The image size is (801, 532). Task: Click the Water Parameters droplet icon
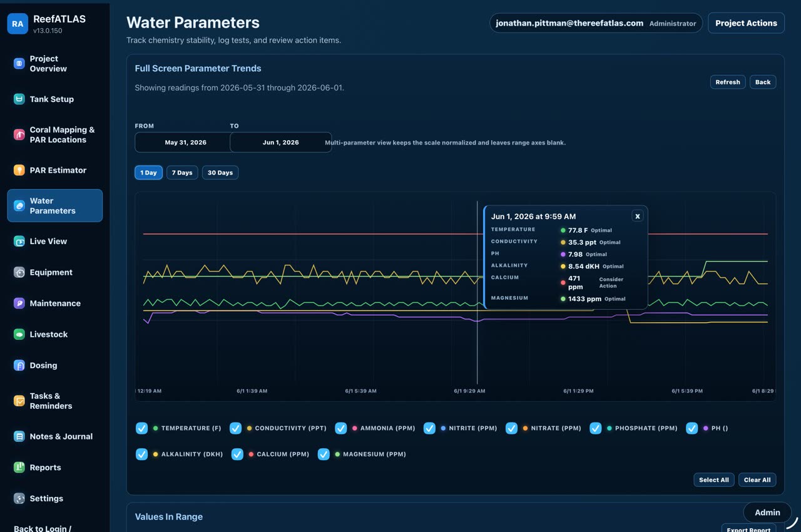[x=19, y=205]
